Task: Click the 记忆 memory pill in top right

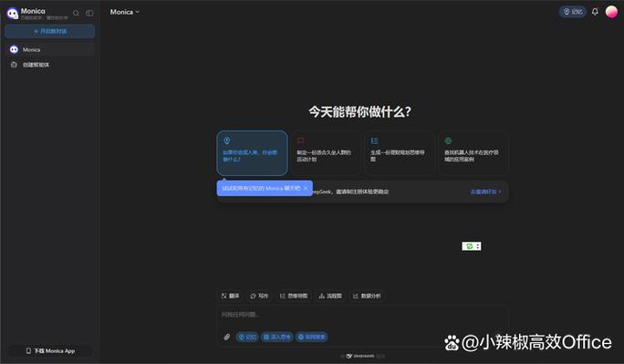Action: [572, 12]
